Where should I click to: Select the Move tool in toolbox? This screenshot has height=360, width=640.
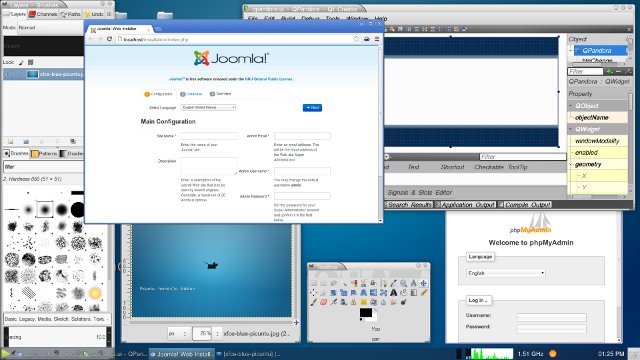[423, 283]
